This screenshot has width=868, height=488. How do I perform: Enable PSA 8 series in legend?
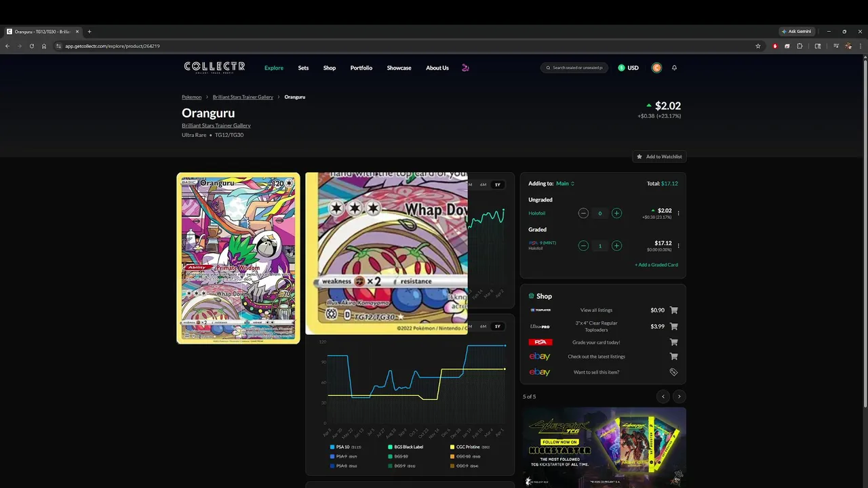(x=344, y=466)
